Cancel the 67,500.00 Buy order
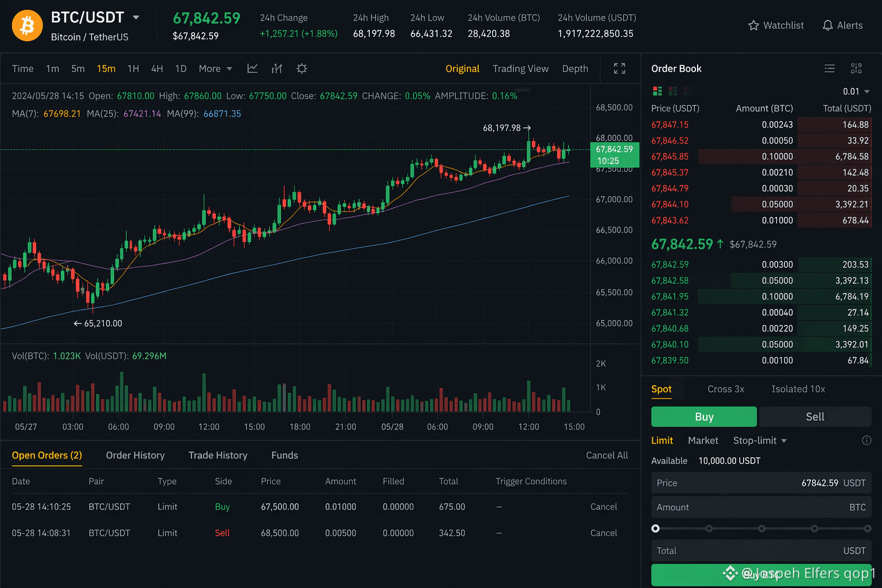This screenshot has height=588, width=882. [604, 506]
